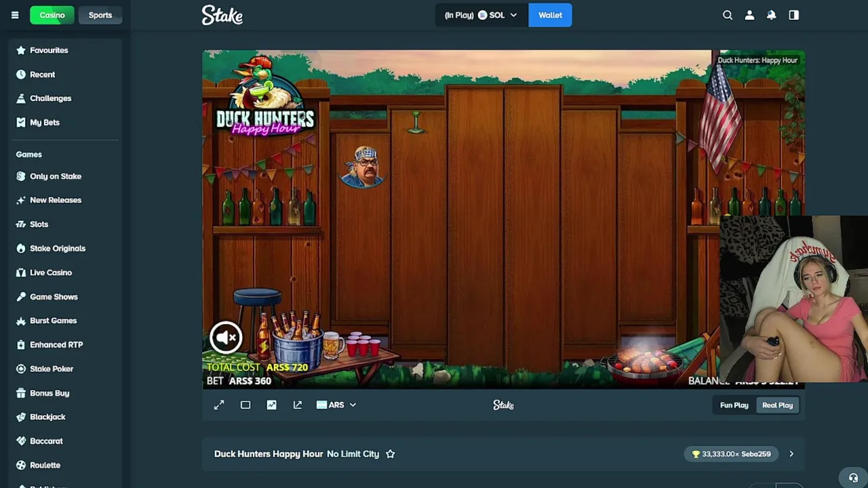Unmute the game sound speaker icon
Viewport: 868px width, 488px height.
(226, 337)
